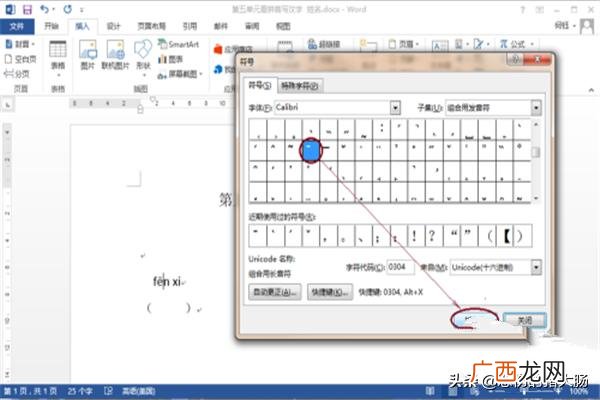Pick the recent left quotation mark symbol
600x400 pixels.
(454, 236)
